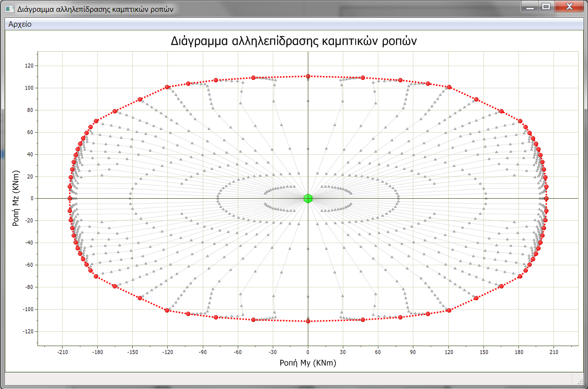
Task: Click the -120 tick label on the Mz axis
Action: (x=28, y=331)
